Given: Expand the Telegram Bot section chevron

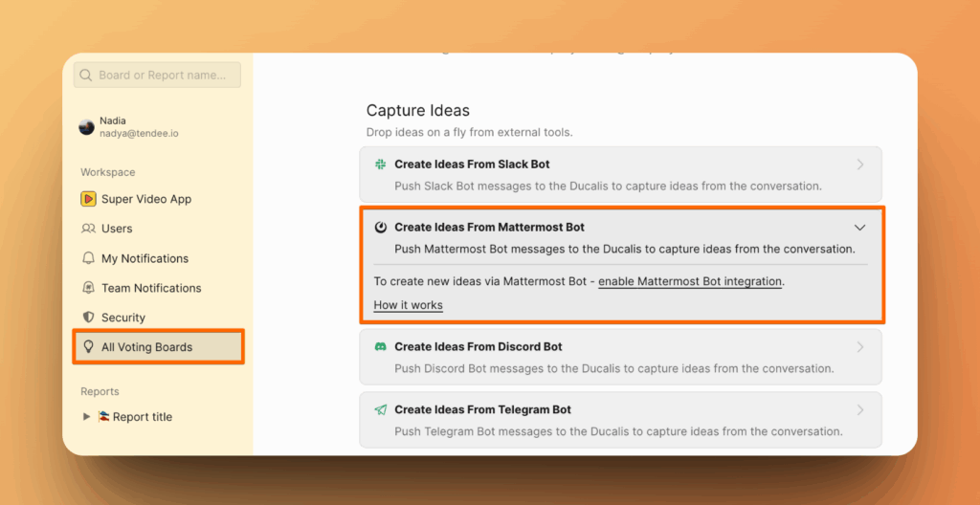Looking at the screenshot, I should coord(859,409).
